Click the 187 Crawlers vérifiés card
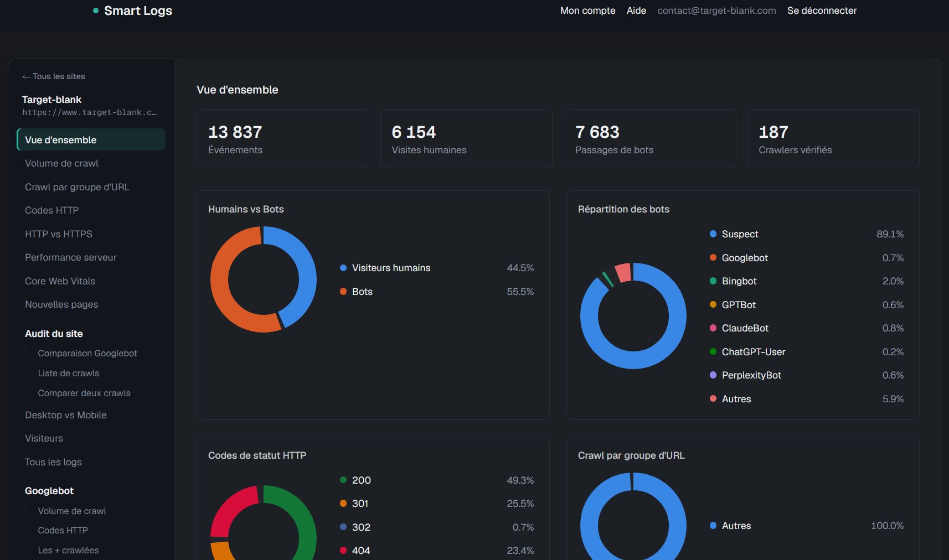Viewport: 949px width, 560px height. tap(833, 138)
